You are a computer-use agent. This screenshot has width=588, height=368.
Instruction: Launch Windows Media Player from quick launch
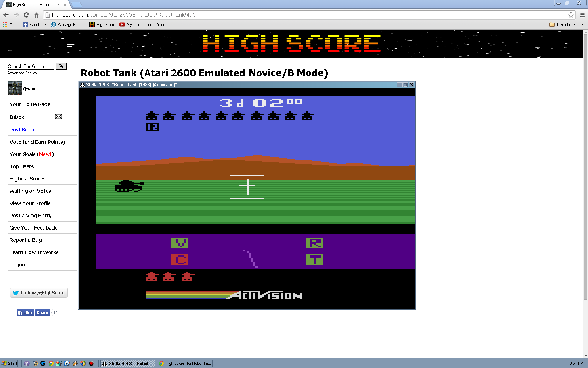(83, 363)
